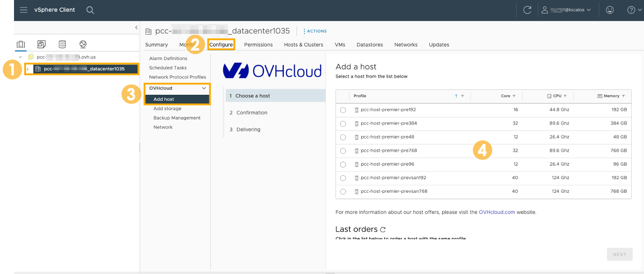Click the NEXT button
This screenshot has width=644, height=274.
point(620,255)
